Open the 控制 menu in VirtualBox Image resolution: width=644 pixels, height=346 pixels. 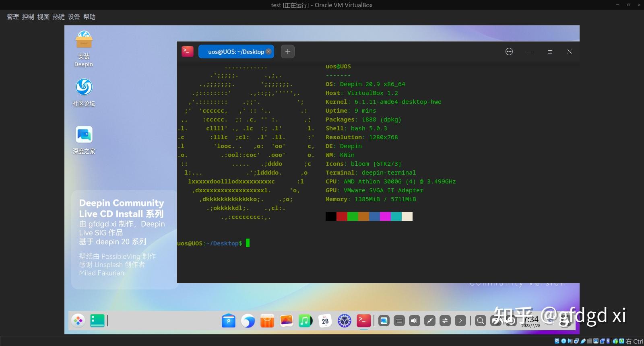click(x=28, y=17)
